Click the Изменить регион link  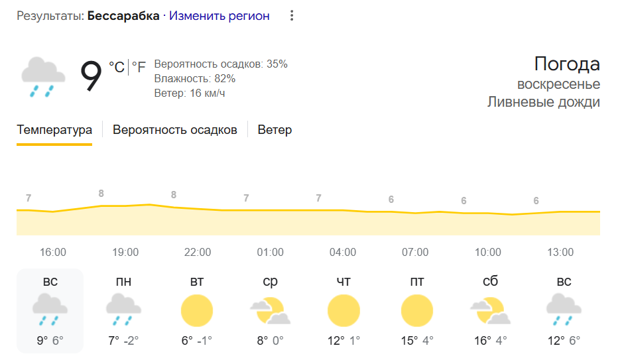(x=219, y=16)
